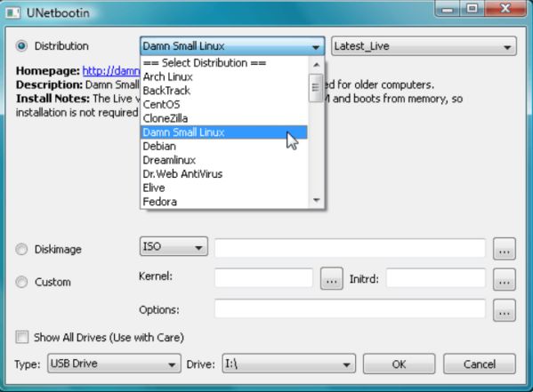Click the distribution list scroll-up arrow
Image resolution: width=533 pixels, height=392 pixels.
(x=316, y=65)
